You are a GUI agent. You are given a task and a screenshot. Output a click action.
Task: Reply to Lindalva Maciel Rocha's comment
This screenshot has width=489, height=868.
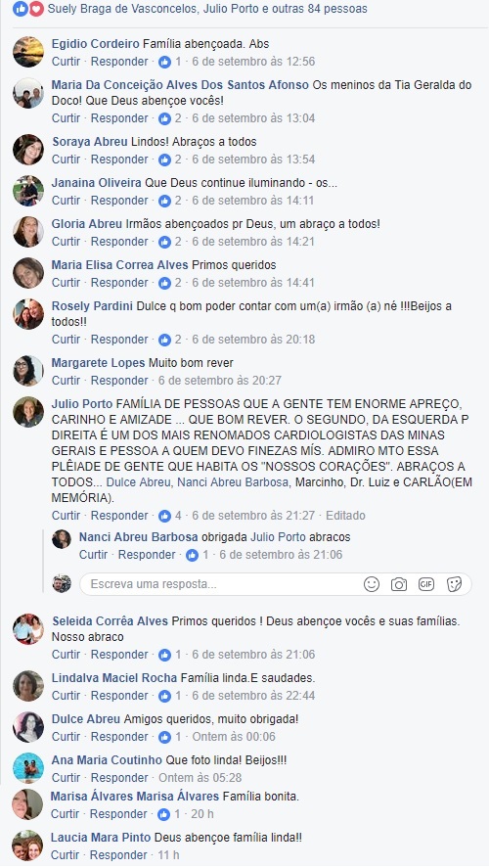point(119,696)
